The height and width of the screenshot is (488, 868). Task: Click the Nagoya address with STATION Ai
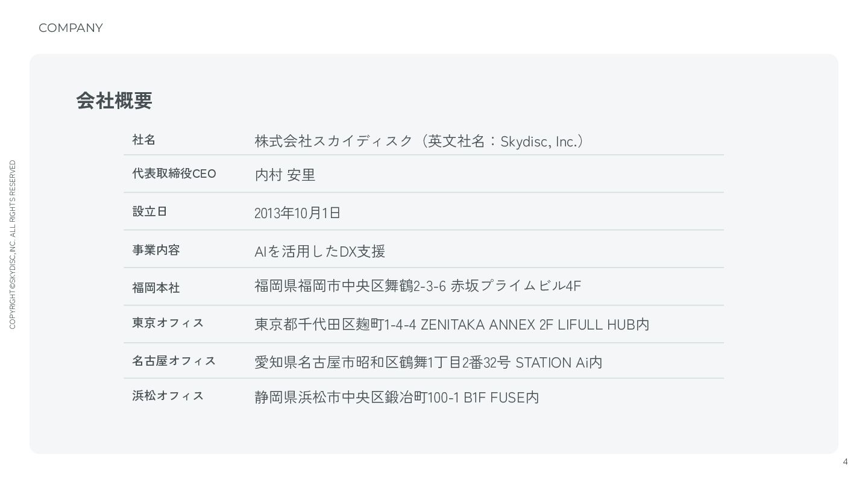pyautogui.click(x=428, y=362)
